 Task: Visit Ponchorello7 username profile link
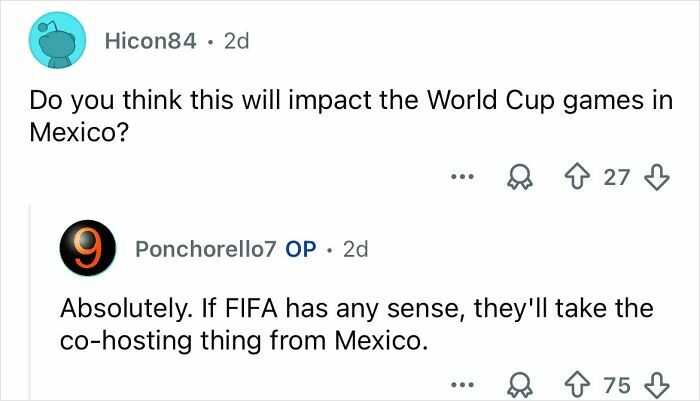click(206, 250)
